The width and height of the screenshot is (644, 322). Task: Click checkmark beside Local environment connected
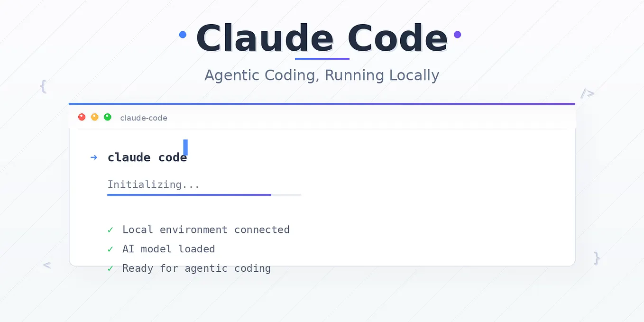point(110,230)
